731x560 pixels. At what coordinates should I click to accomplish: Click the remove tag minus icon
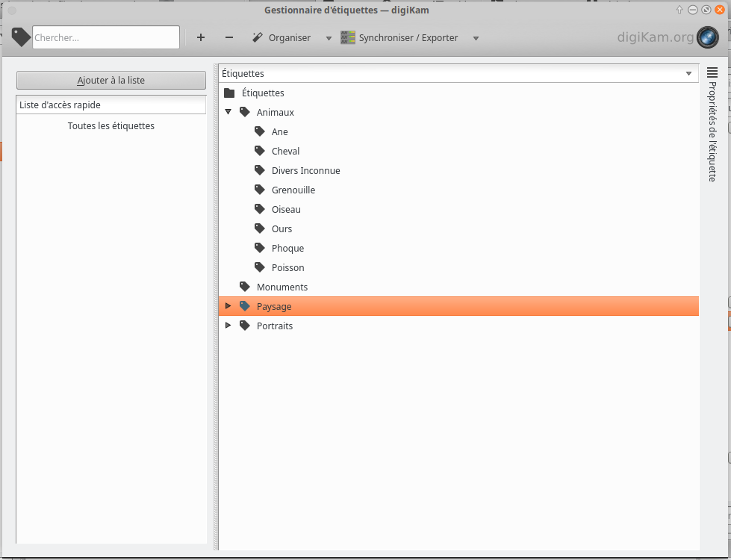[x=229, y=38]
